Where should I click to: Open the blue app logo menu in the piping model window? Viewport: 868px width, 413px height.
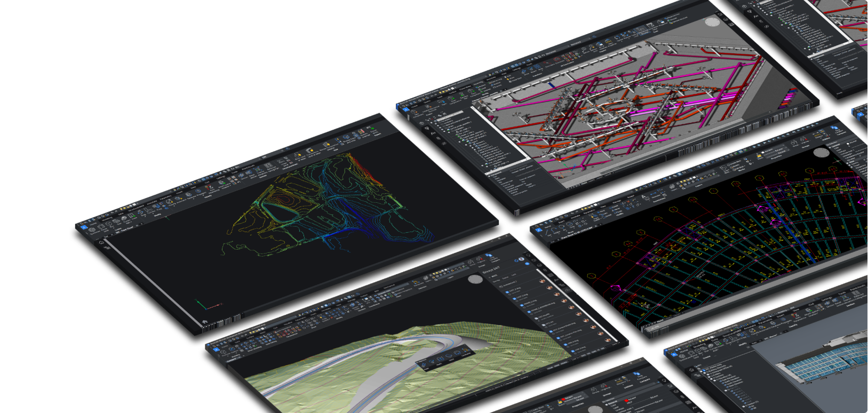pos(405,108)
